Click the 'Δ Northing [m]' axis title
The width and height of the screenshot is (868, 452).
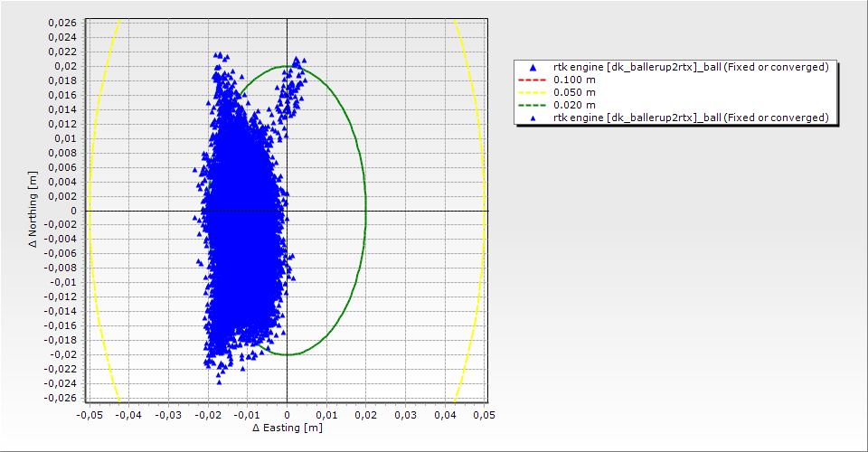(x=33, y=209)
